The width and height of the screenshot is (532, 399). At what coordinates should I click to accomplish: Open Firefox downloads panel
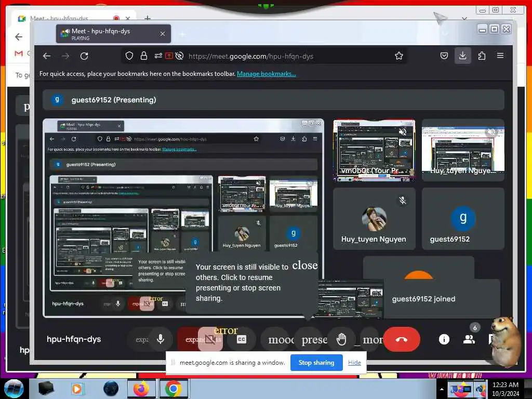[462, 56]
